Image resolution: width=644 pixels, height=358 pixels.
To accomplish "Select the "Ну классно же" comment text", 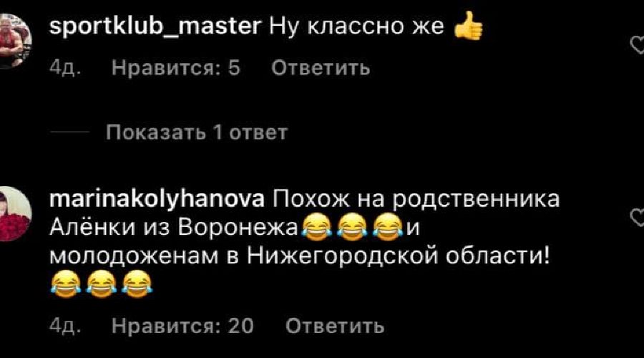I will tap(356, 26).
